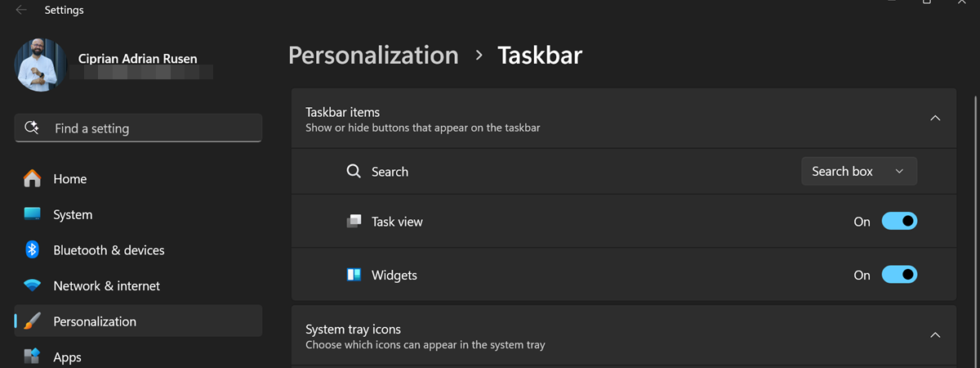This screenshot has height=368, width=980.
Task: Select Personalization in the sidebar
Action: coord(138,321)
